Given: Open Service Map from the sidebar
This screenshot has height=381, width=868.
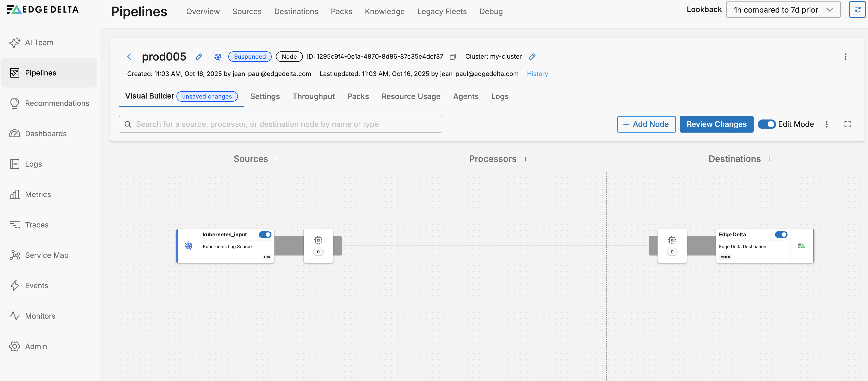Looking at the screenshot, I should [x=47, y=255].
